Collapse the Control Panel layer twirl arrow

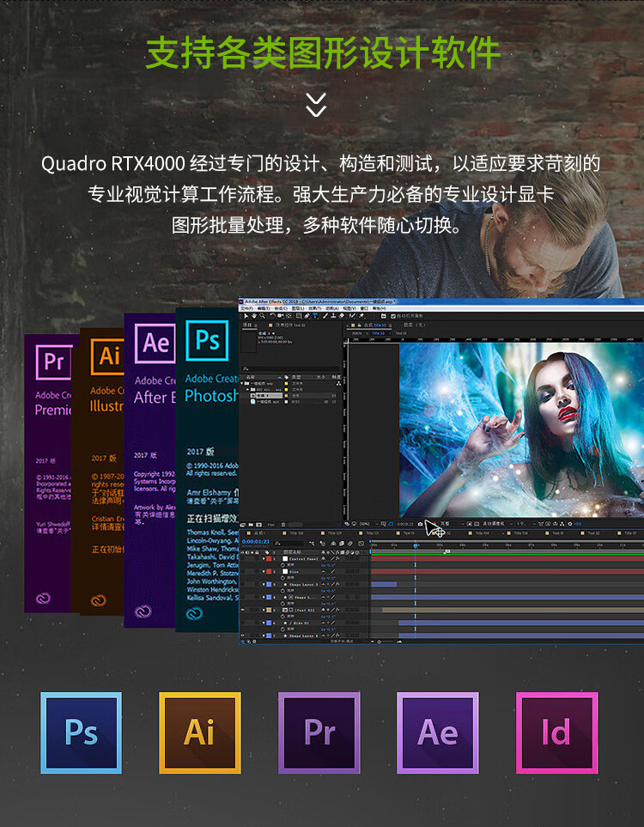pos(264,559)
